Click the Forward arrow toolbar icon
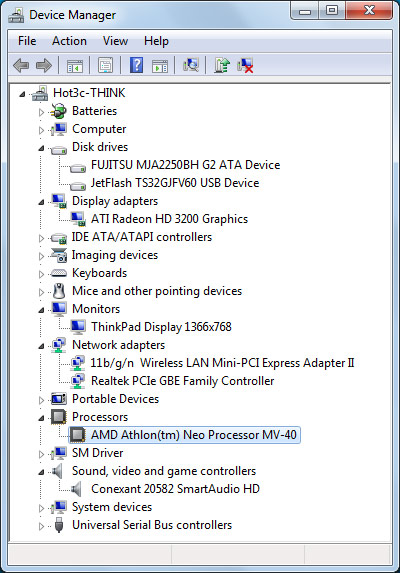This screenshot has height=573, width=400. pyautogui.click(x=44, y=66)
